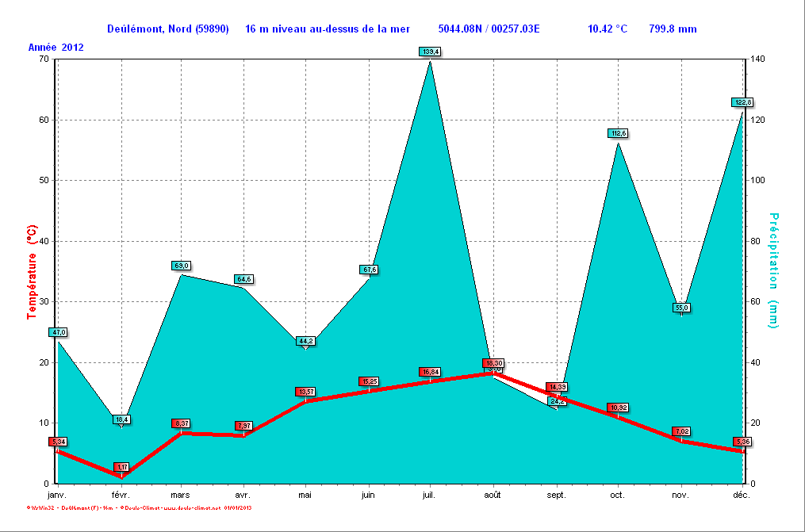Click the 'févr.' month axis label
Screen dimensions: 805x532
pos(119,495)
